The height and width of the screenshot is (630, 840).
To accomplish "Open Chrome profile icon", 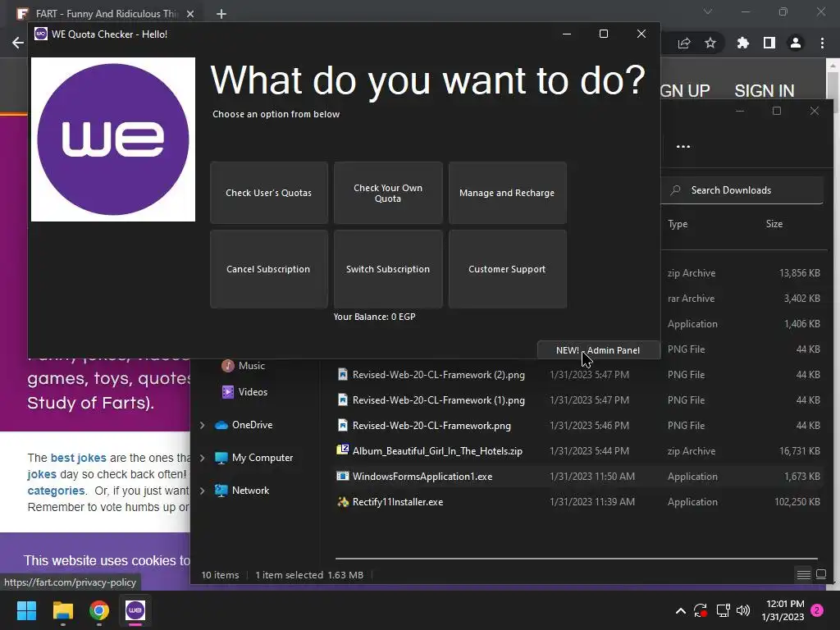I will [796, 43].
